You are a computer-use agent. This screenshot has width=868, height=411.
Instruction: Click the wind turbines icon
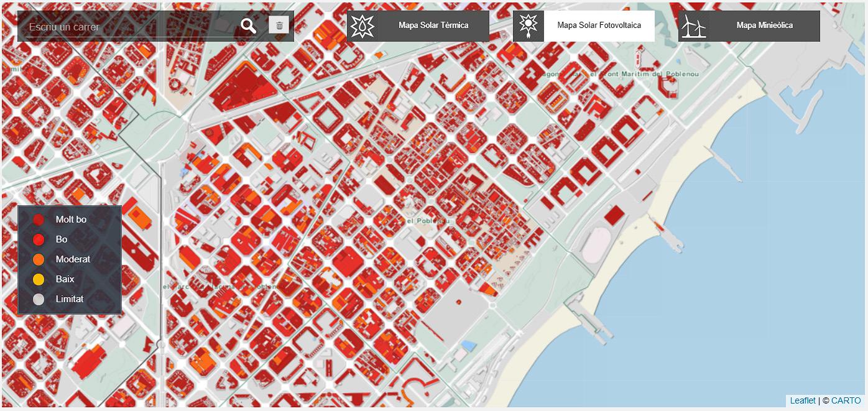[693, 26]
